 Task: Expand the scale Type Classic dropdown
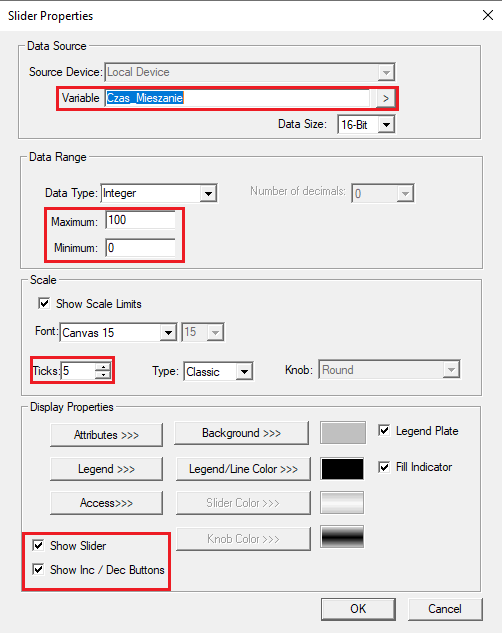(244, 371)
